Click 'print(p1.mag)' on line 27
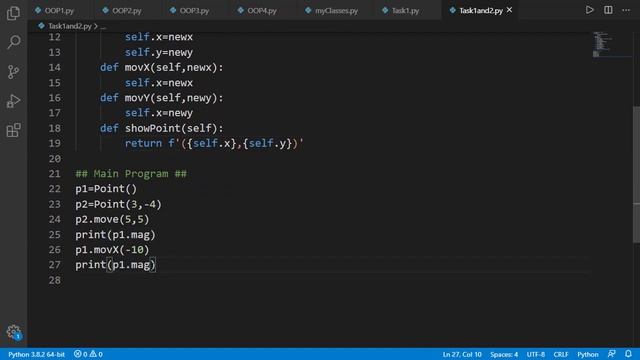640x360 pixels. click(x=116, y=265)
